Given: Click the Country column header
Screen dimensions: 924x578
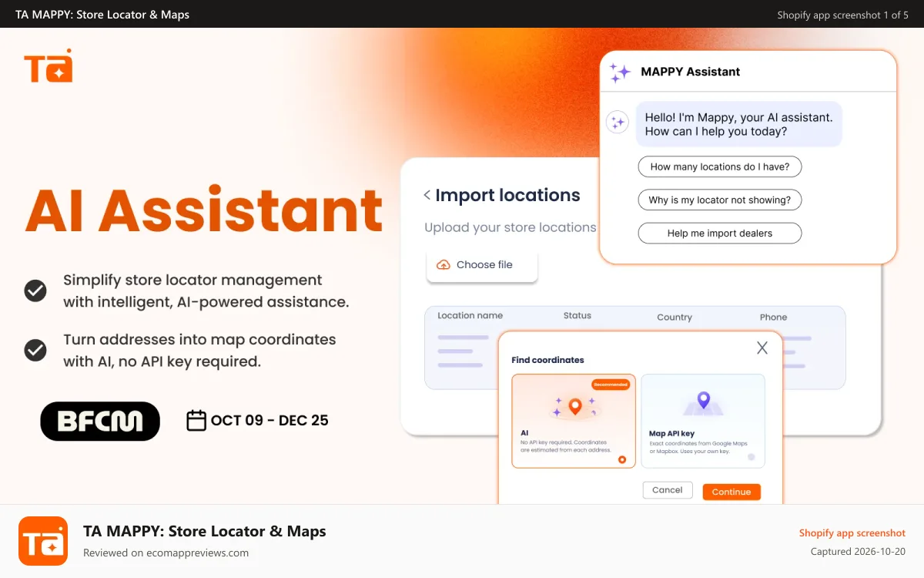Looking at the screenshot, I should (675, 318).
